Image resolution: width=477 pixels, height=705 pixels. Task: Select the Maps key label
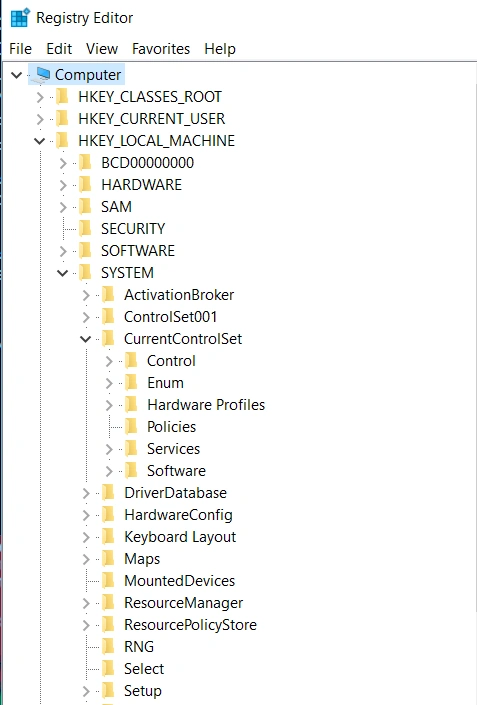pyautogui.click(x=142, y=559)
